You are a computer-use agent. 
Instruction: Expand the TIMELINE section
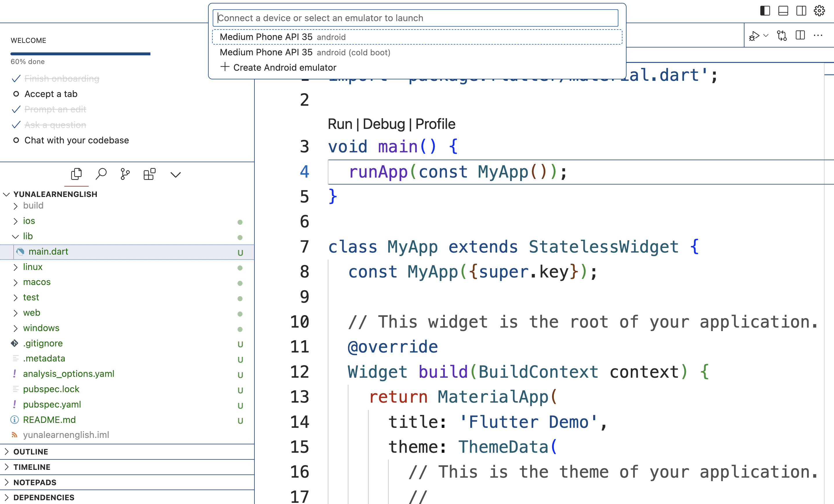click(127, 467)
